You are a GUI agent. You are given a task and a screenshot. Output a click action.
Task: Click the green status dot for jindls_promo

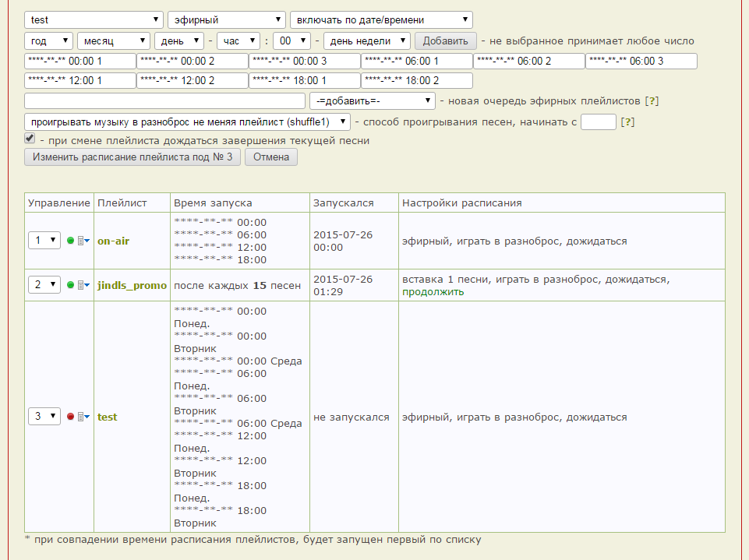coord(70,286)
